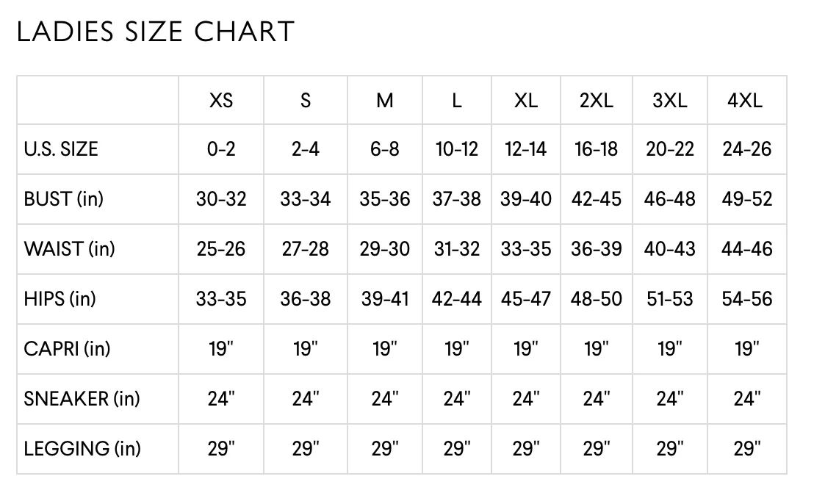Image resolution: width=814 pixels, height=504 pixels.
Task: Click the 45-47 hips cell
Action: pyautogui.click(x=526, y=299)
